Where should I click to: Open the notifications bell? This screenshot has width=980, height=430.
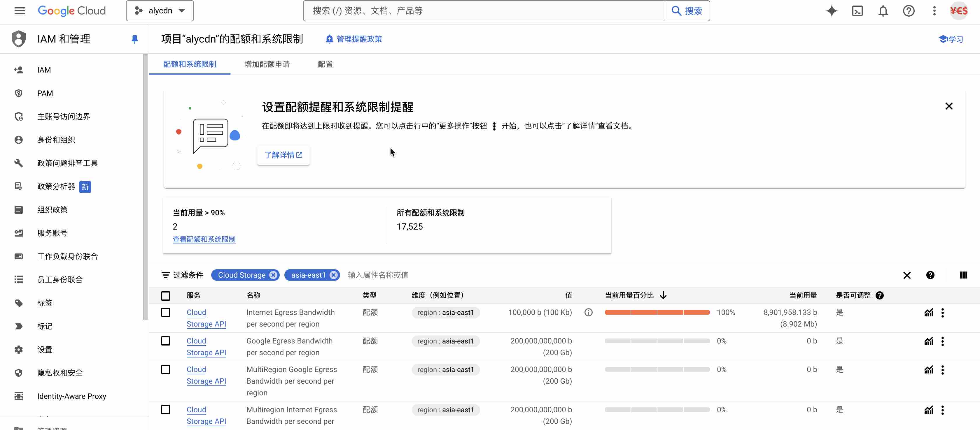coord(883,11)
